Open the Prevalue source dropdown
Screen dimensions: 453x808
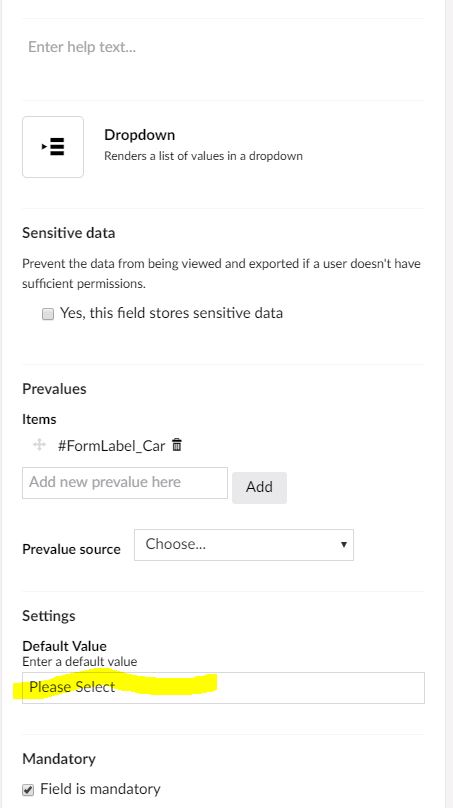244,545
